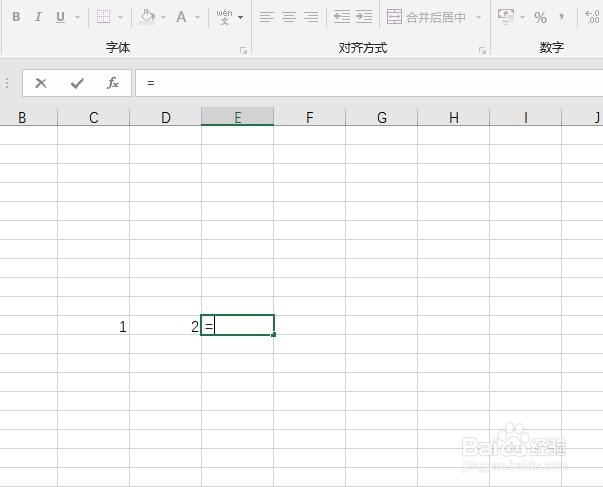Image resolution: width=603 pixels, height=487 pixels.
Task: Click cell containing 1
Action: pos(93,325)
